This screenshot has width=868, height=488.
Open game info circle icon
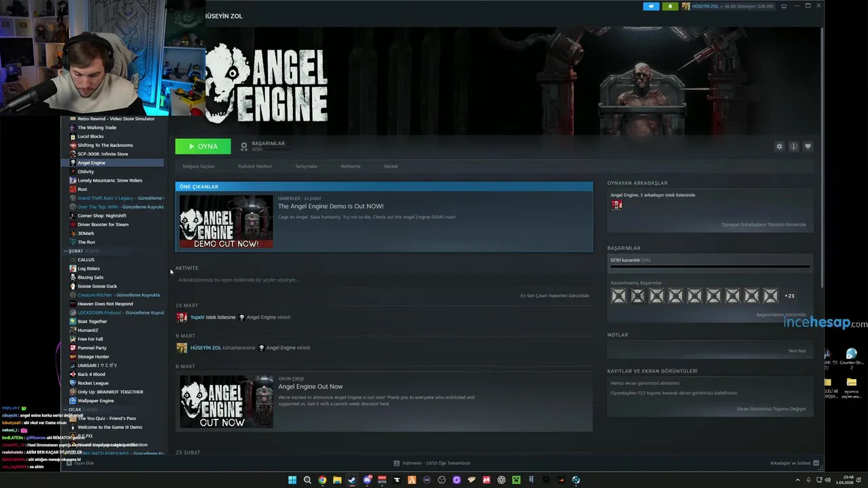click(x=793, y=146)
